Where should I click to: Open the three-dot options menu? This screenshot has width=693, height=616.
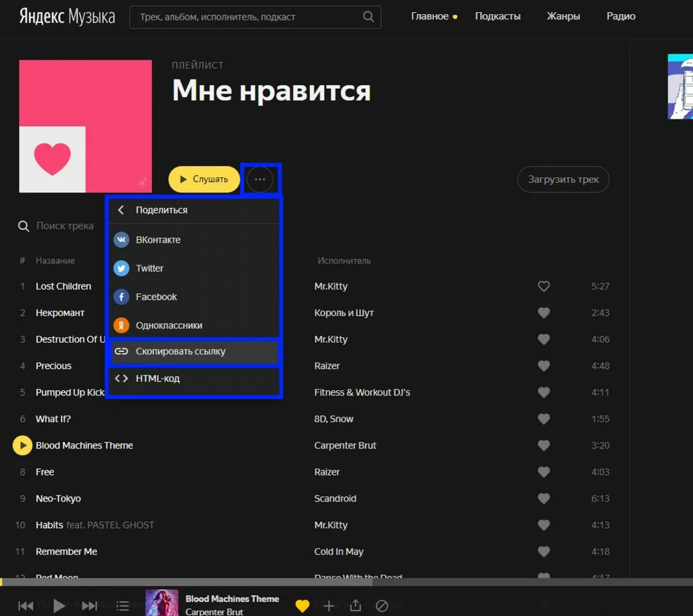[261, 178]
